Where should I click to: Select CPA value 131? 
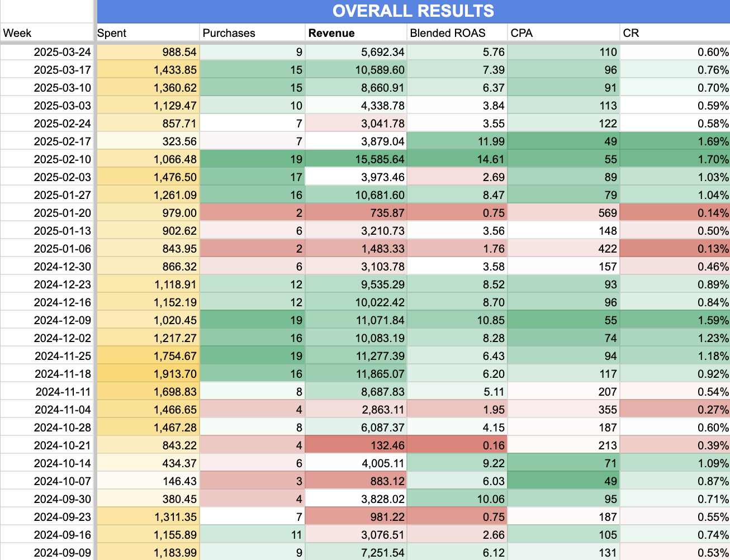pos(564,553)
